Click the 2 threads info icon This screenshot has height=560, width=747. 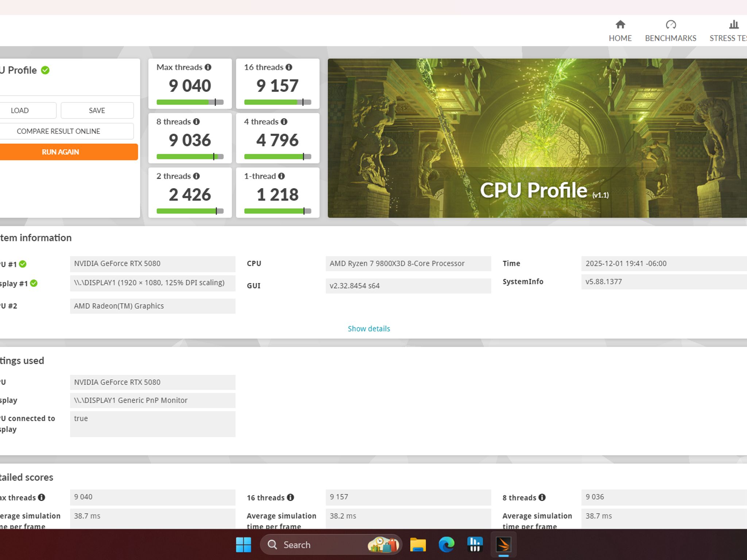(196, 176)
